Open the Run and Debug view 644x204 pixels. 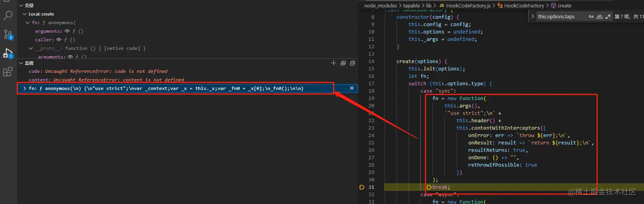point(8,53)
